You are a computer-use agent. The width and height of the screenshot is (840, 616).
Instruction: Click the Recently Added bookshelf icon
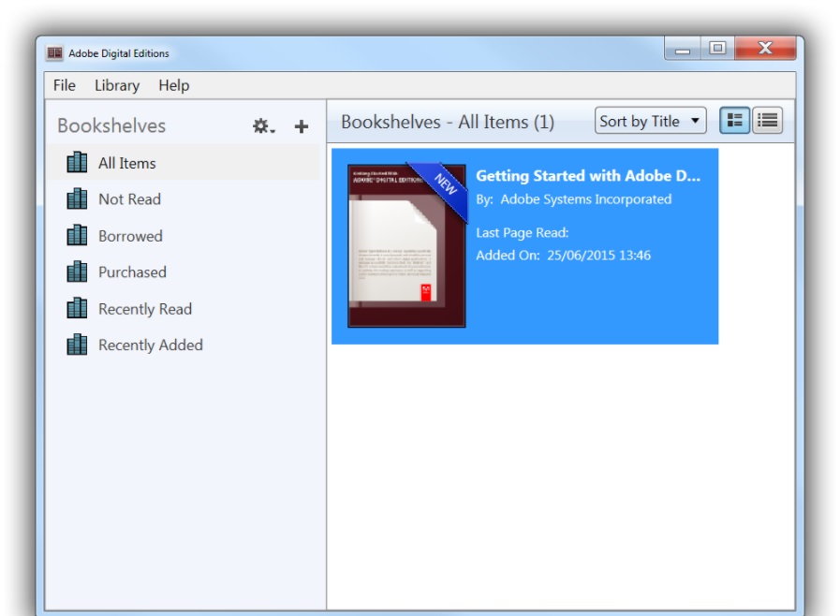[77, 345]
